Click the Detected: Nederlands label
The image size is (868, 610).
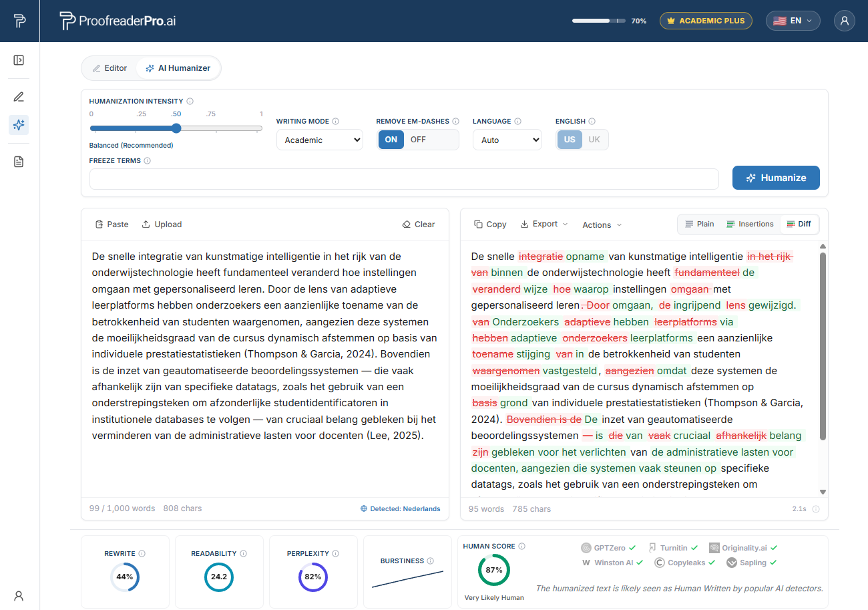click(x=401, y=509)
